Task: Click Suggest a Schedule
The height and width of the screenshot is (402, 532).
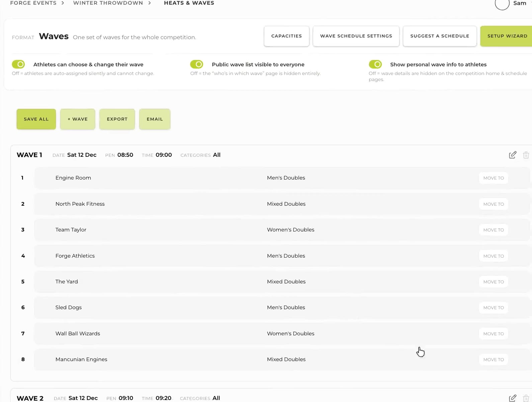Action: (x=440, y=36)
